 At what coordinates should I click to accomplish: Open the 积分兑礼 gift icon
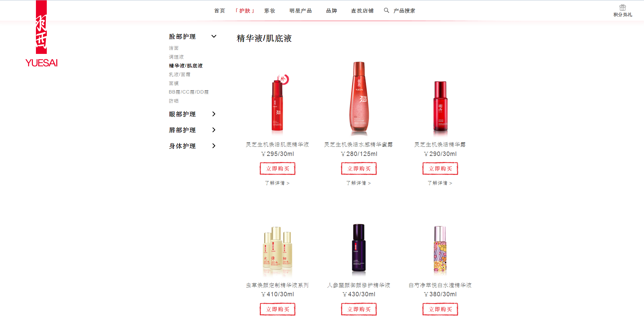622,8
